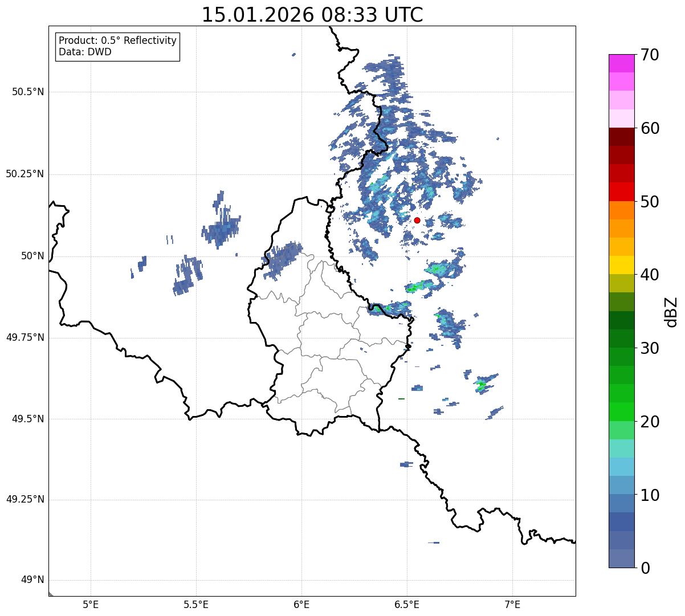The image size is (685, 616).
Task: Click the 40 colorbar tick label
Action: (x=650, y=275)
